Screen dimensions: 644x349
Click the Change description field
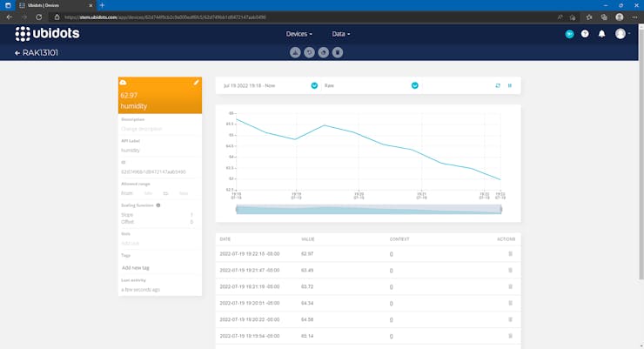point(141,129)
